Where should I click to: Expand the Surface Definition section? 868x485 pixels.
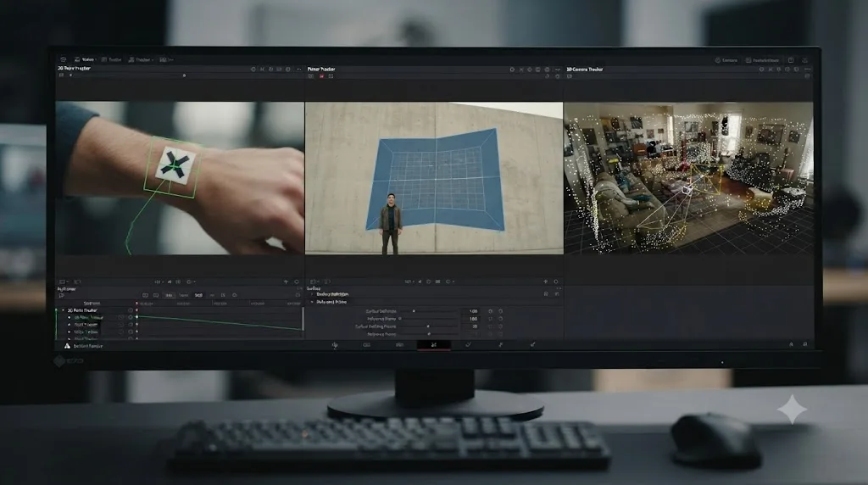(x=312, y=294)
